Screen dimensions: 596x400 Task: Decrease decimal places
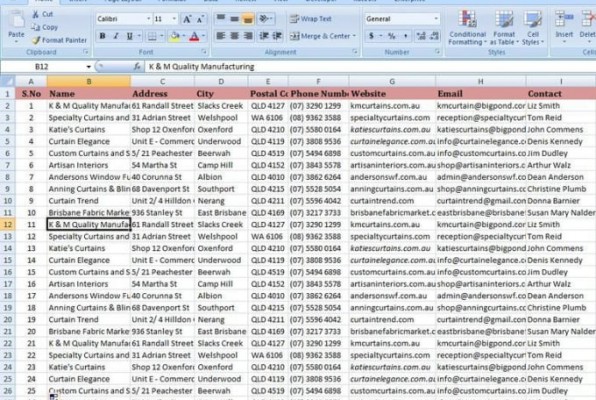point(434,36)
